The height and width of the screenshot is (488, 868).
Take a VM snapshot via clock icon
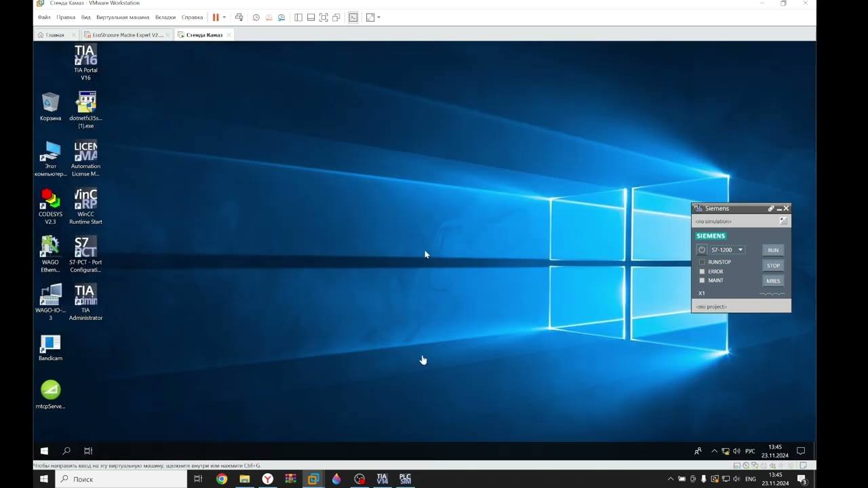tap(256, 18)
